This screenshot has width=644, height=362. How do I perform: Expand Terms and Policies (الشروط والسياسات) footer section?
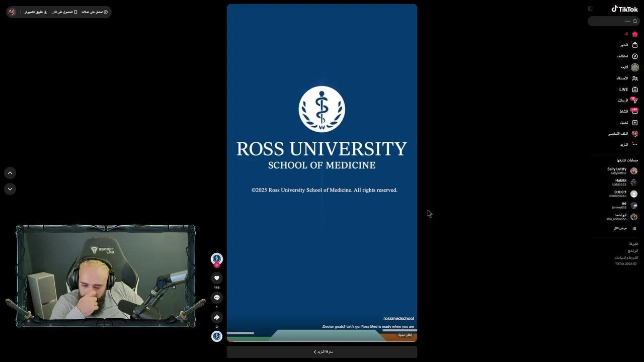coord(626,257)
